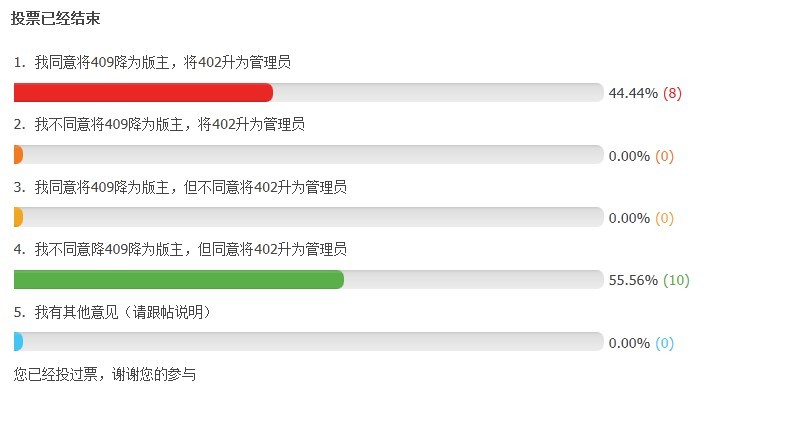Screen dimensions: 791x427
Task: Click the 投票已经结束 heading
Action: (x=55, y=19)
